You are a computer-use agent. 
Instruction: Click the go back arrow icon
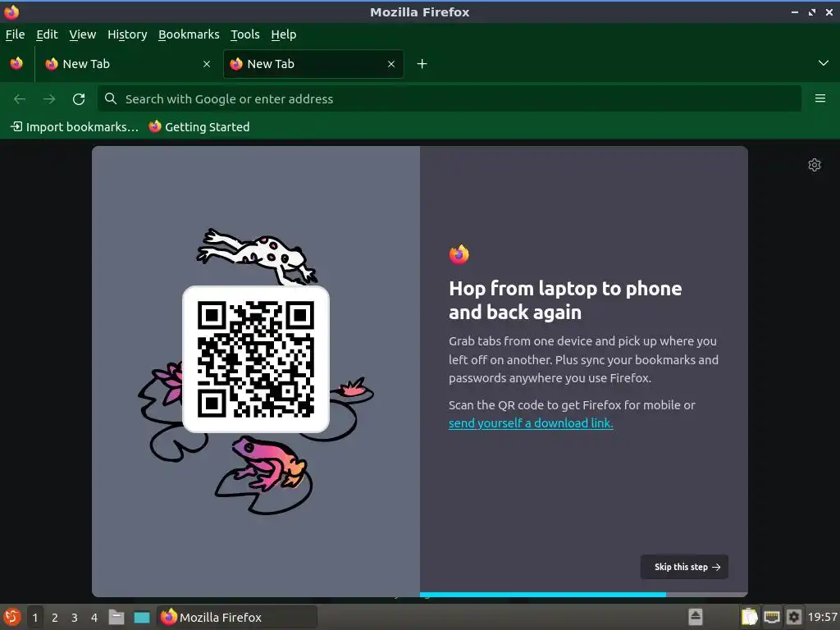(x=20, y=99)
